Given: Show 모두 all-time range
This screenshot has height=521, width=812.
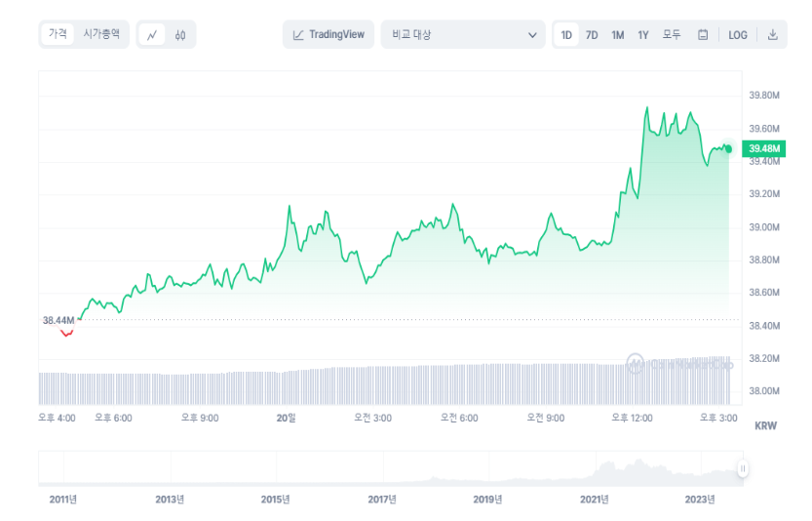Looking at the screenshot, I should click(672, 35).
